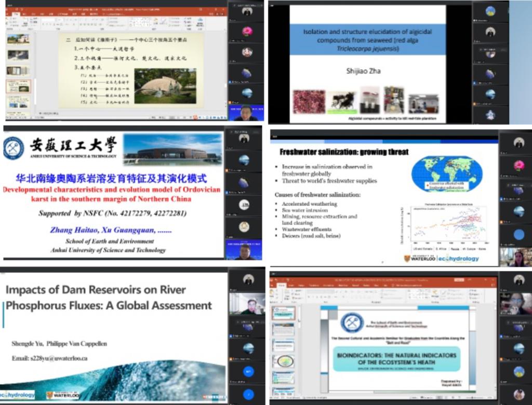This screenshot has height=405, width=532.
Task: Click the s228yu@uwaterloo.ca email link
Action: pyautogui.click(x=49, y=358)
